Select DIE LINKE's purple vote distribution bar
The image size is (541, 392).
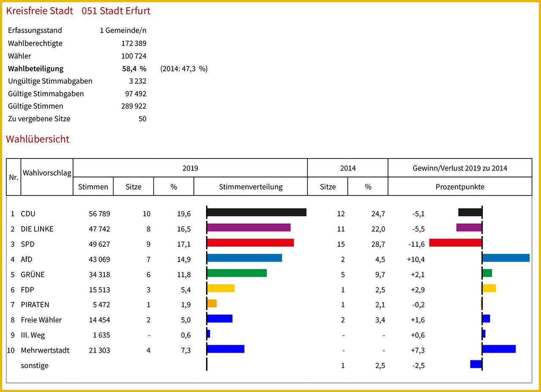tap(249, 227)
